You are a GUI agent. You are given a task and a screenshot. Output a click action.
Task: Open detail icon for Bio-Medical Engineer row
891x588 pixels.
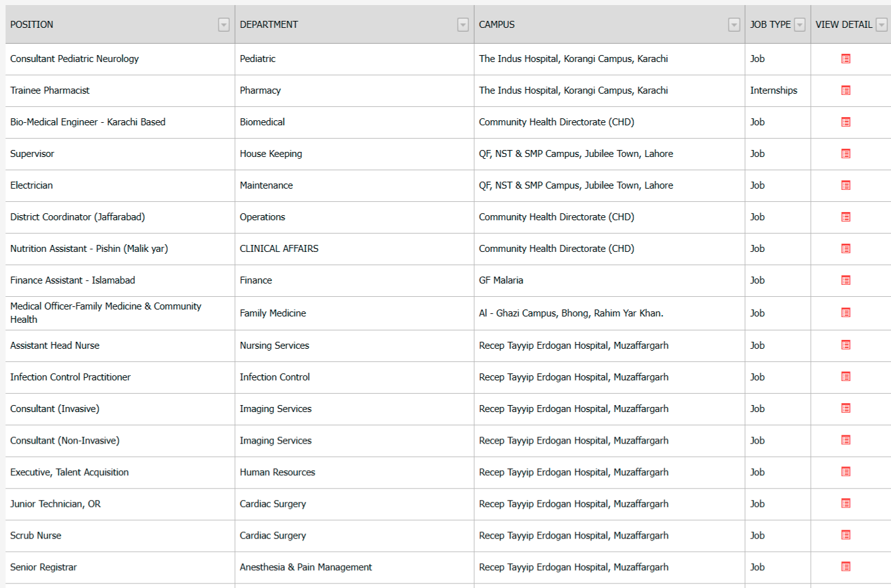tap(845, 122)
